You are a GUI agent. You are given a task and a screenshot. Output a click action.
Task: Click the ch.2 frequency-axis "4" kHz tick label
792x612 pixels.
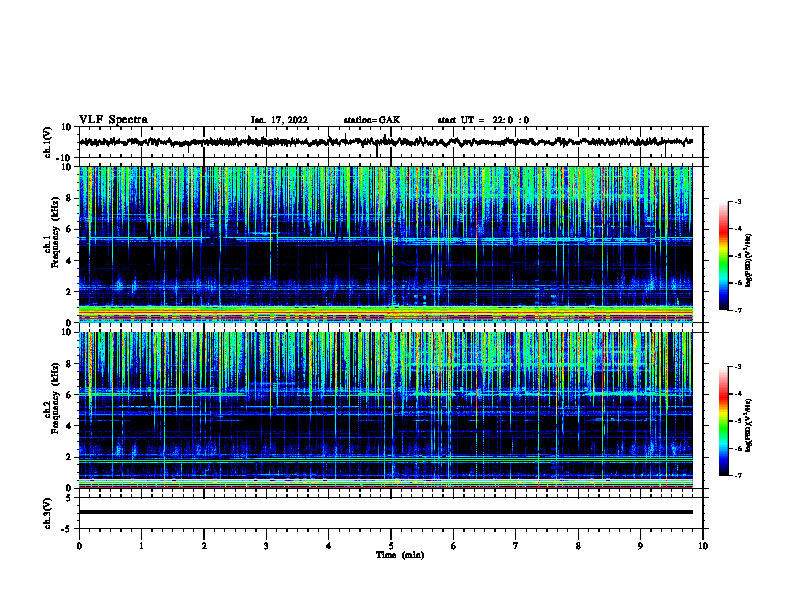click(69, 426)
